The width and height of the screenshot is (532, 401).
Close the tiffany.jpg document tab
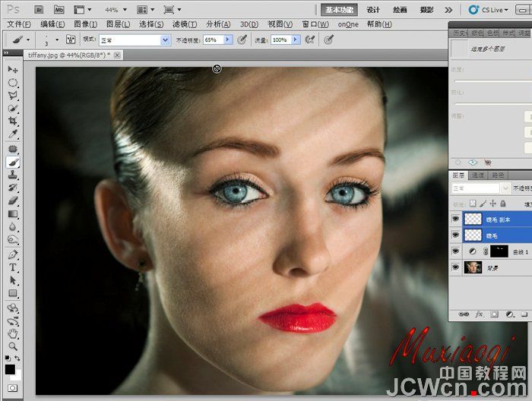pos(118,55)
